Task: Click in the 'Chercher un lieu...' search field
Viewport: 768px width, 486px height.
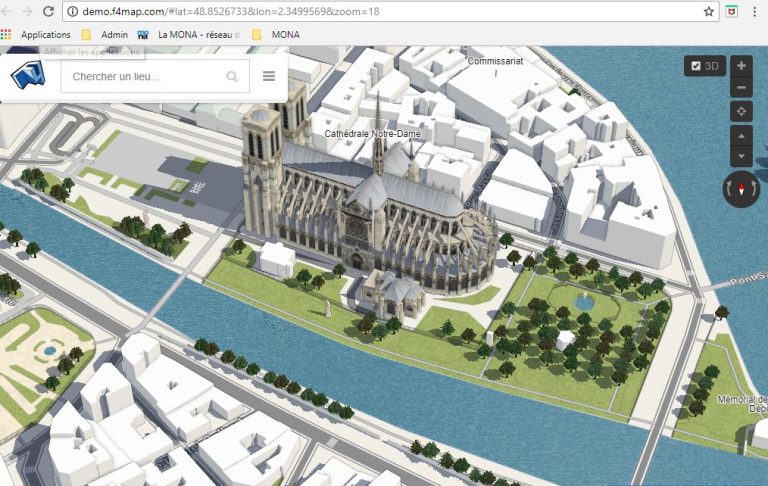Action: (140, 77)
